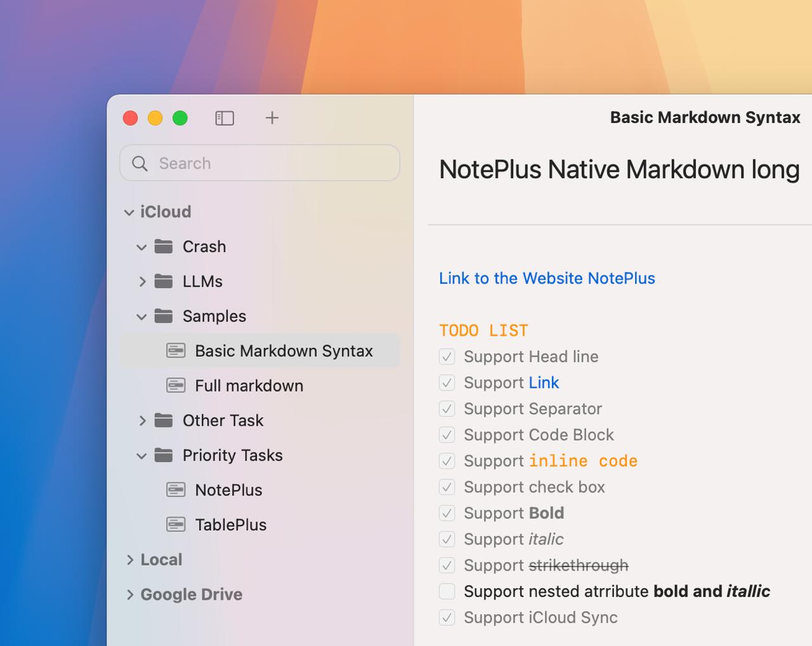Click the strikethrough word in todo list
The width and height of the screenshot is (812, 646).
579,565
